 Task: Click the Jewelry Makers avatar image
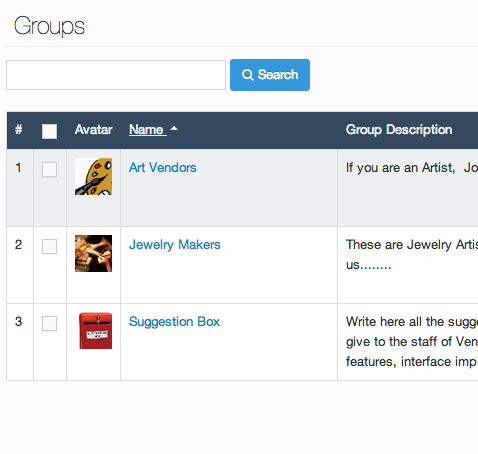click(x=93, y=254)
